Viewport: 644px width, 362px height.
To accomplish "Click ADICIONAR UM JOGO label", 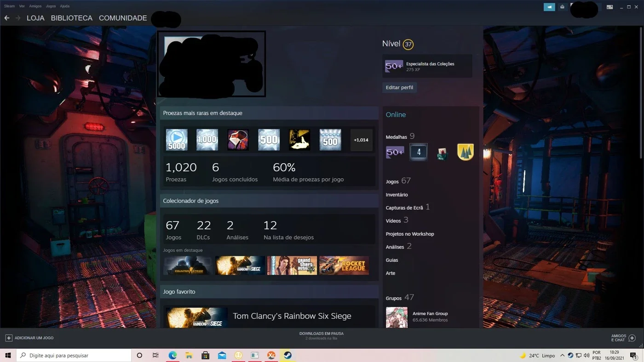I will point(34,338).
